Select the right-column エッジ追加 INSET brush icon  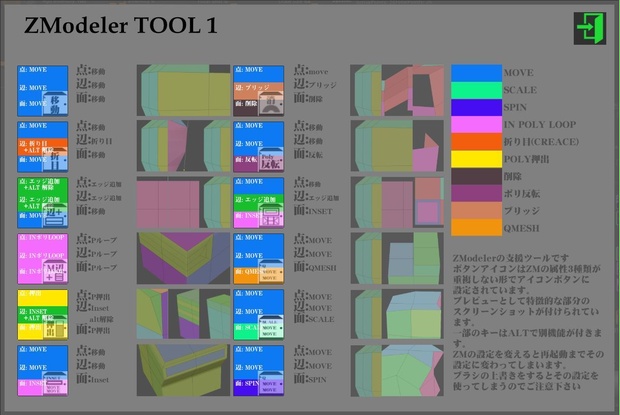click(x=259, y=203)
